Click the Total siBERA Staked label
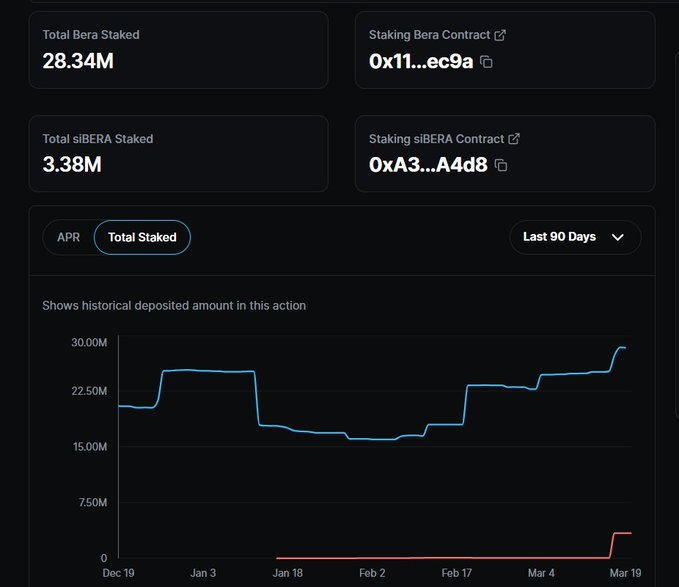679x587 pixels. tap(98, 139)
